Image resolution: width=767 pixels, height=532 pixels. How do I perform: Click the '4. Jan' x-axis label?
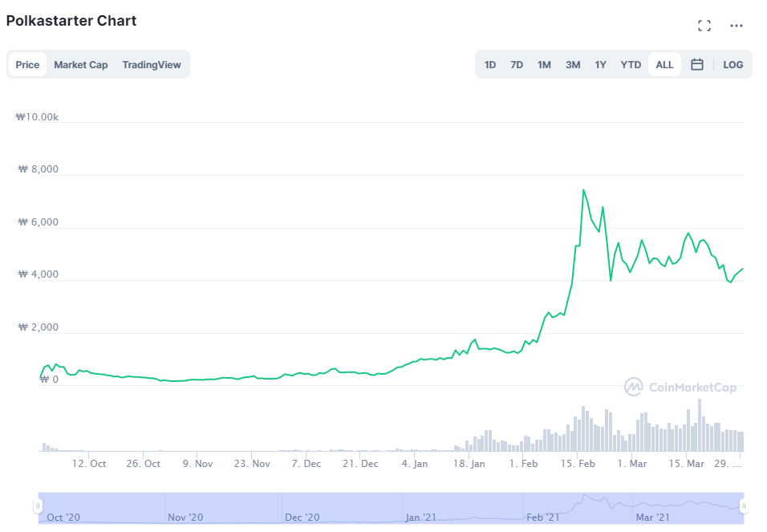click(x=415, y=464)
